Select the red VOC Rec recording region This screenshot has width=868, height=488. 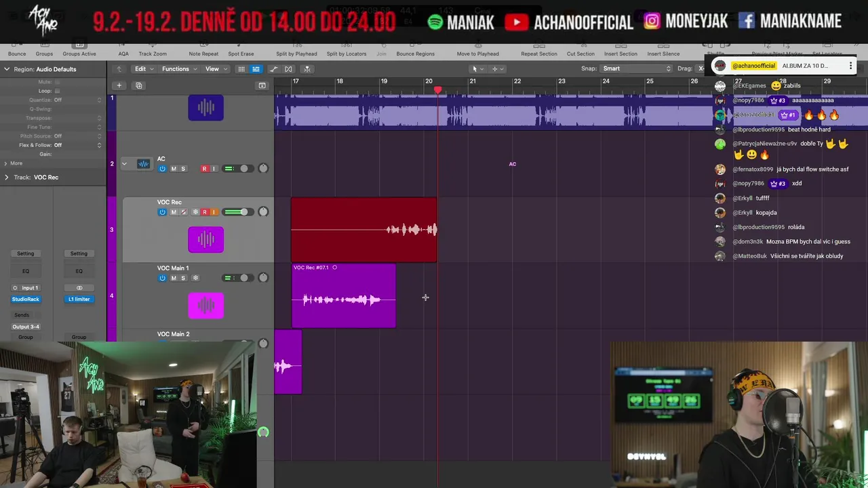click(364, 230)
